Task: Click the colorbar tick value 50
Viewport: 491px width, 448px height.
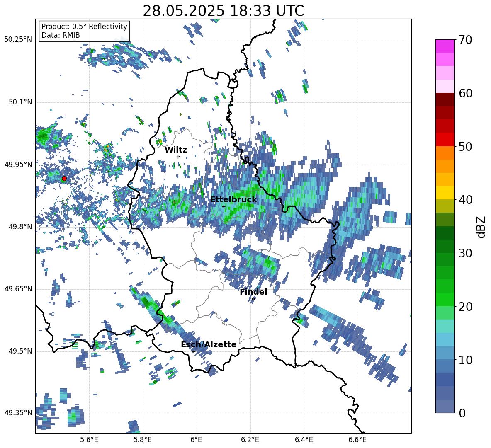Action: pos(465,147)
